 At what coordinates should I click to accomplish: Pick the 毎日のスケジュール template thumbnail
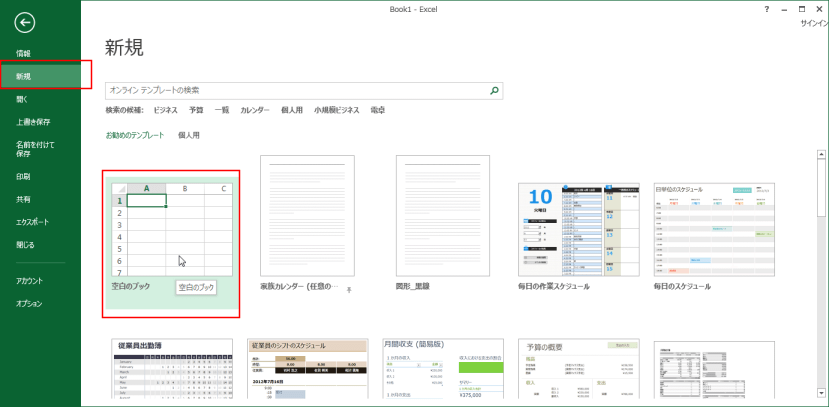coord(714,230)
